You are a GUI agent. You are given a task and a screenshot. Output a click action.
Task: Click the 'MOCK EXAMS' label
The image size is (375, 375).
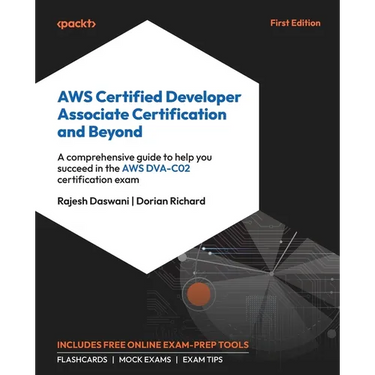[x=145, y=360]
